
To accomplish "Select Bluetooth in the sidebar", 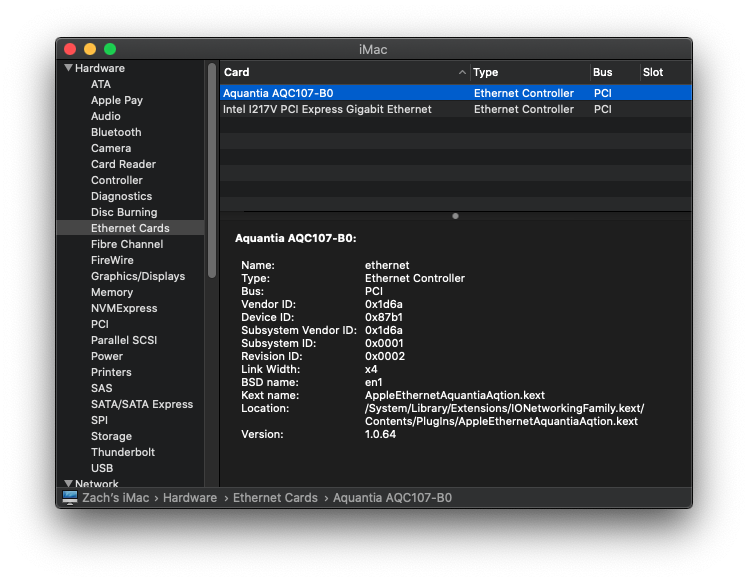I will point(116,132).
